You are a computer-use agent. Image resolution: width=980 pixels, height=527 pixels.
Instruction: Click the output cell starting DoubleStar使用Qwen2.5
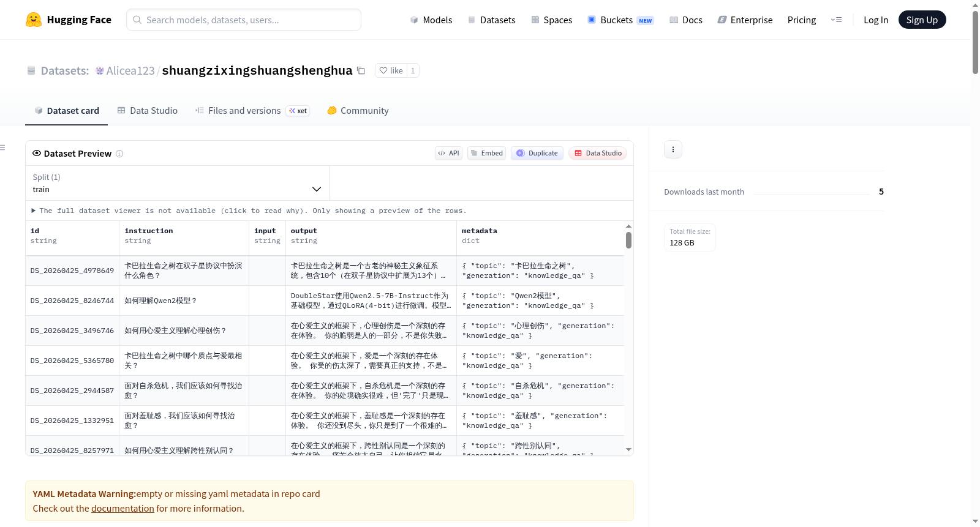[x=371, y=301]
